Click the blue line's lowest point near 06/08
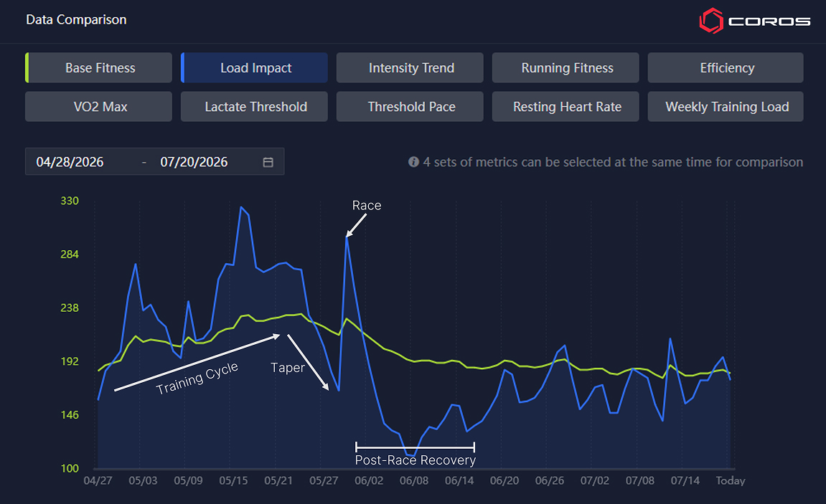Screen dimensions: 826x504 coord(413,455)
